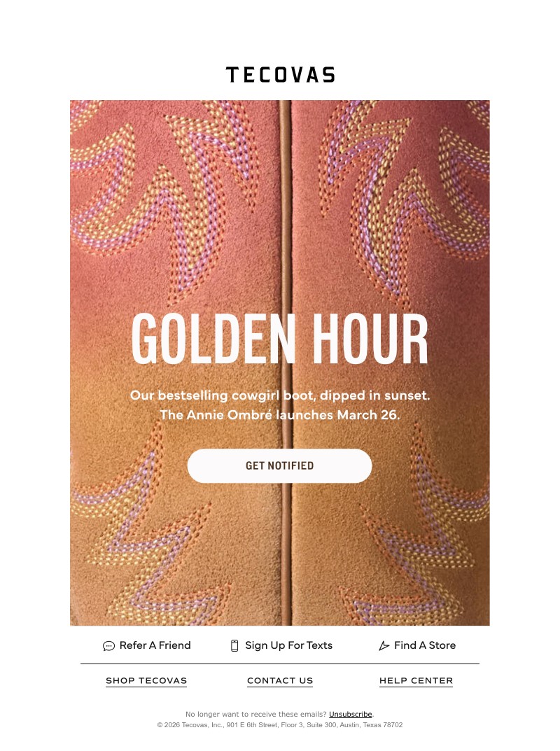Click the 'No longer want to receive' text
This screenshot has width=560, height=751.
[x=255, y=714]
